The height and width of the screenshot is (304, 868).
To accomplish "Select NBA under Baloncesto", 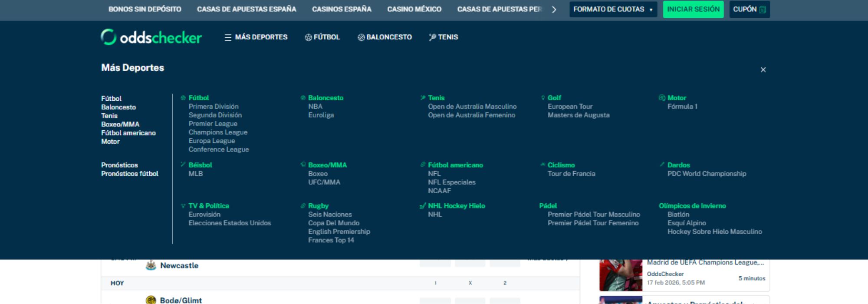I will (x=316, y=106).
